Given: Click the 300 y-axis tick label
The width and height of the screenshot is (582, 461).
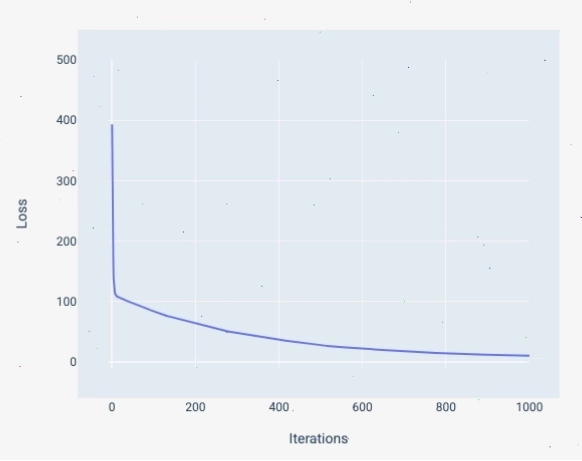Looking at the screenshot, I should pyautogui.click(x=66, y=181).
